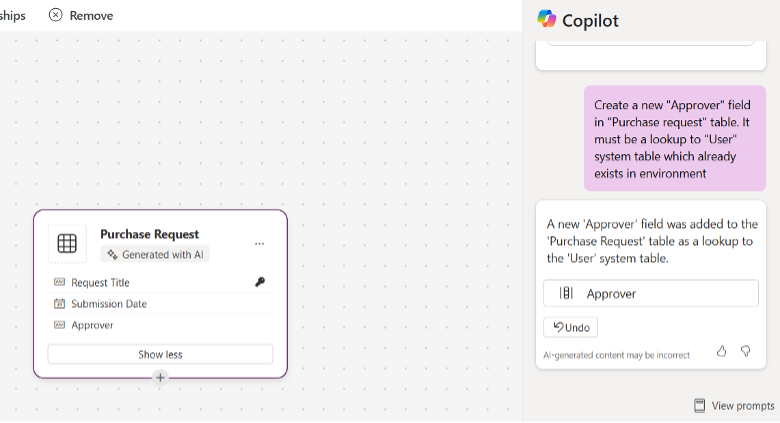Undo the Copilot change
Viewport: 780px width, 423px height.
[571, 327]
